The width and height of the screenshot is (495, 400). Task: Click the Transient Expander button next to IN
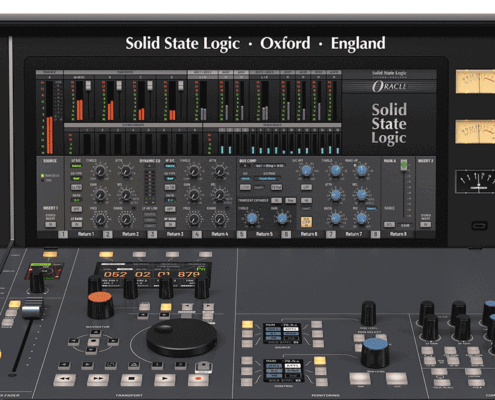(x=290, y=201)
